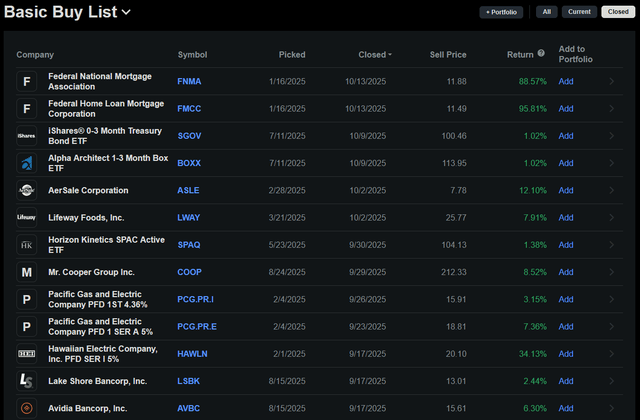
Task: Click the Alpha Architect BOXX logo icon
Action: click(x=27, y=163)
